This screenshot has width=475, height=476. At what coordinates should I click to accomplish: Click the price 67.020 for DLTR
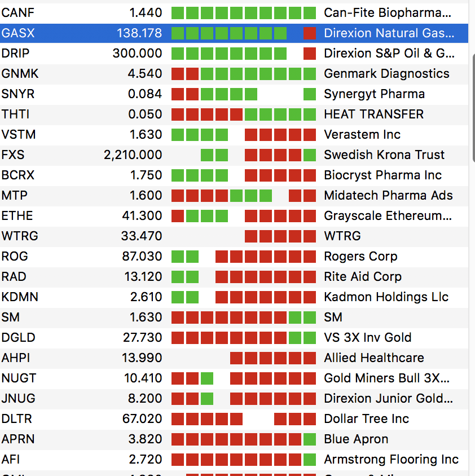click(142, 419)
